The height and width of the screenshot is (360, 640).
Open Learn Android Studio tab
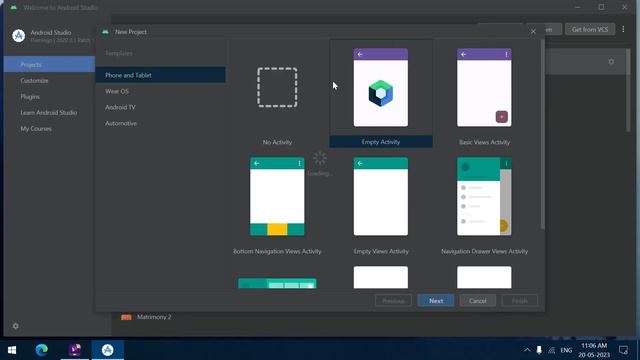click(49, 112)
